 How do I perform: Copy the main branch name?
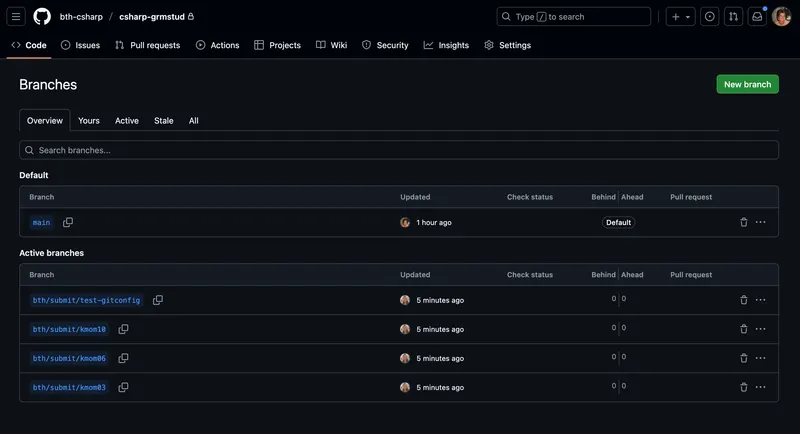[68, 222]
